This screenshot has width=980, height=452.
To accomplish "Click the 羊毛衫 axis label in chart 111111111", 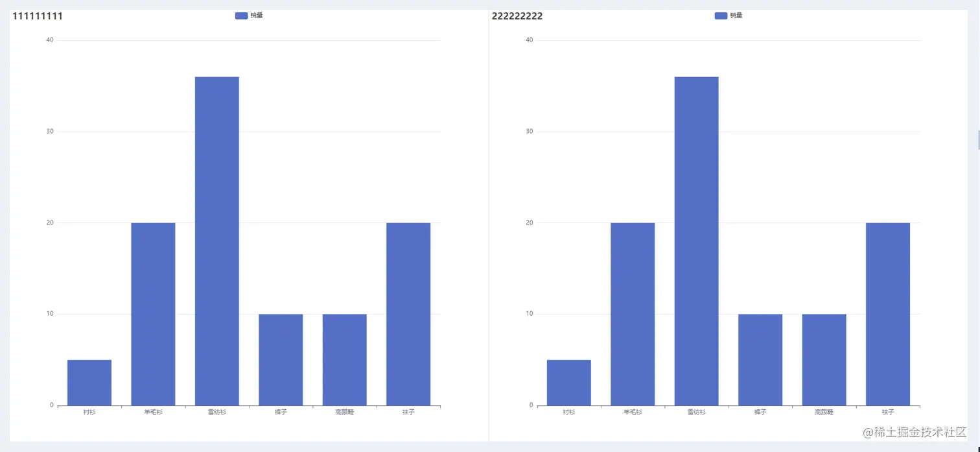I will (153, 412).
